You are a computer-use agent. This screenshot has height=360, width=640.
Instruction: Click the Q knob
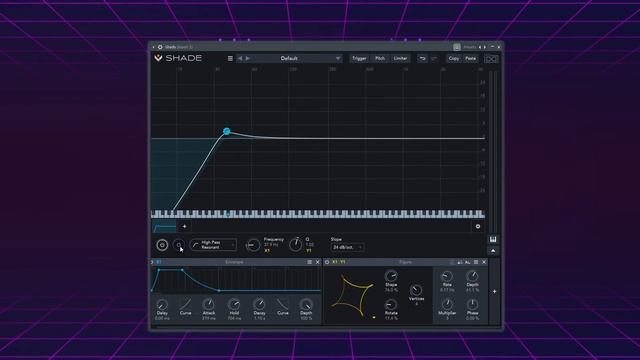296,244
